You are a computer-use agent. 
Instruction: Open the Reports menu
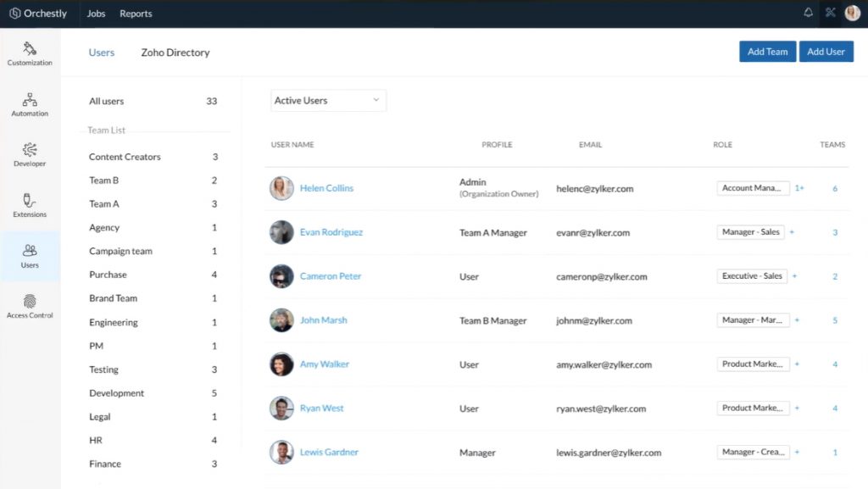click(135, 13)
